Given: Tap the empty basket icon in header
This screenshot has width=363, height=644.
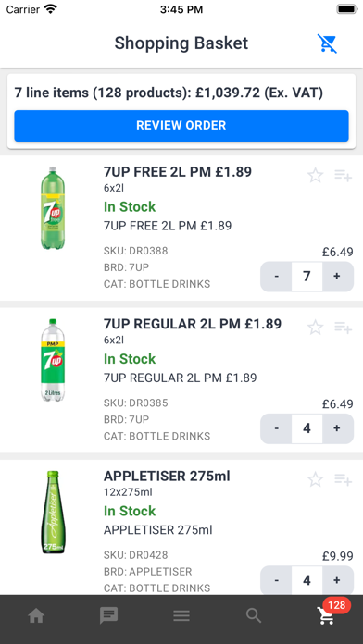Looking at the screenshot, I should click(x=327, y=43).
